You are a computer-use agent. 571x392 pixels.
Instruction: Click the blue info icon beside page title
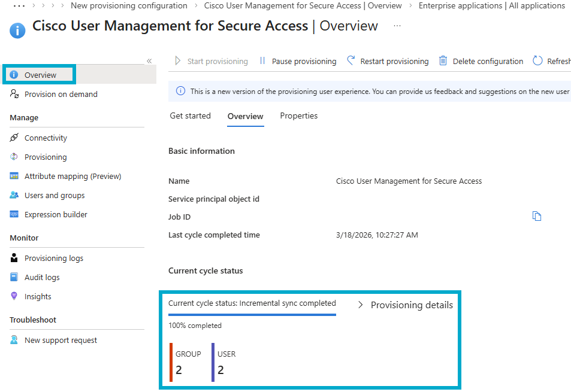[17, 31]
